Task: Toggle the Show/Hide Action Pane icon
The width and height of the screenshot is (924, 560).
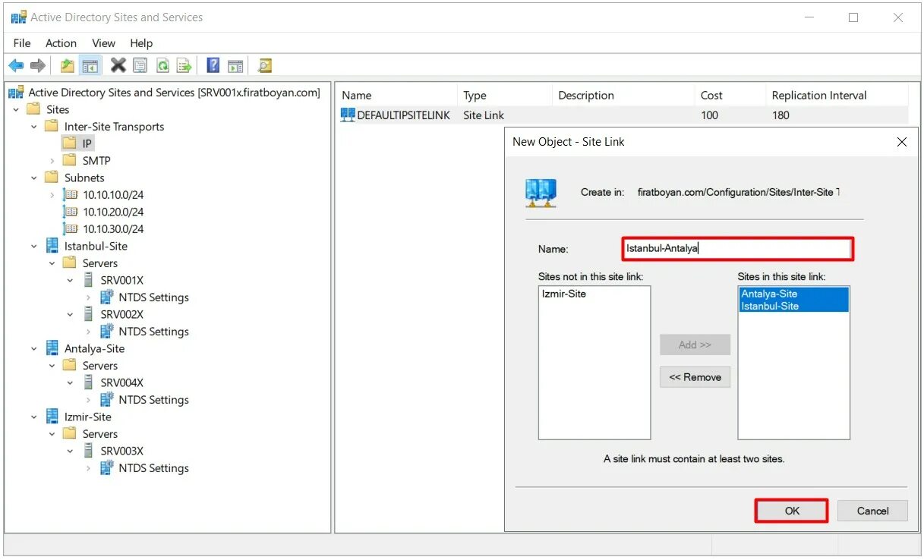Action: 235,66
